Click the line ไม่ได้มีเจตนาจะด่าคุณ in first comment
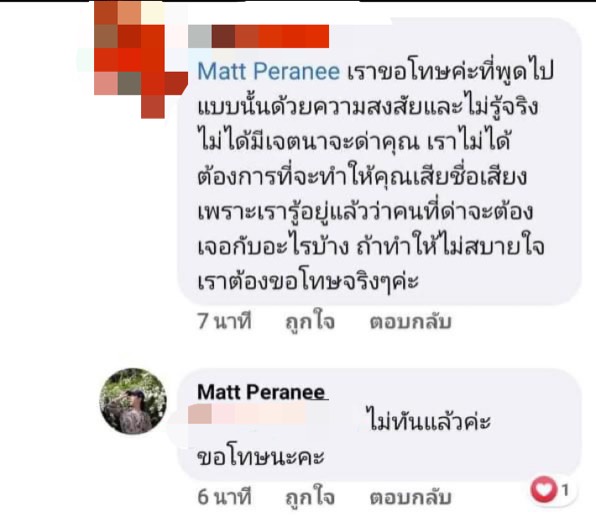This screenshot has width=596, height=523. (308, 141)
